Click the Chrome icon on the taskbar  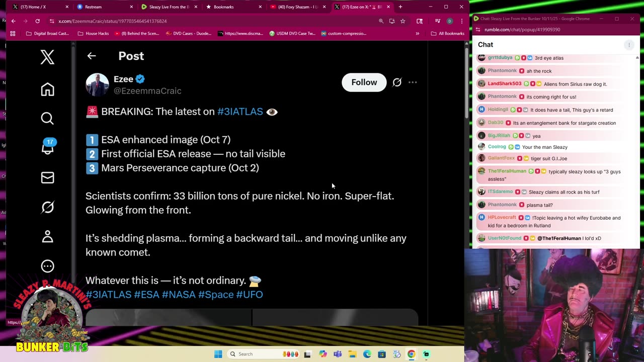(411, 354)
